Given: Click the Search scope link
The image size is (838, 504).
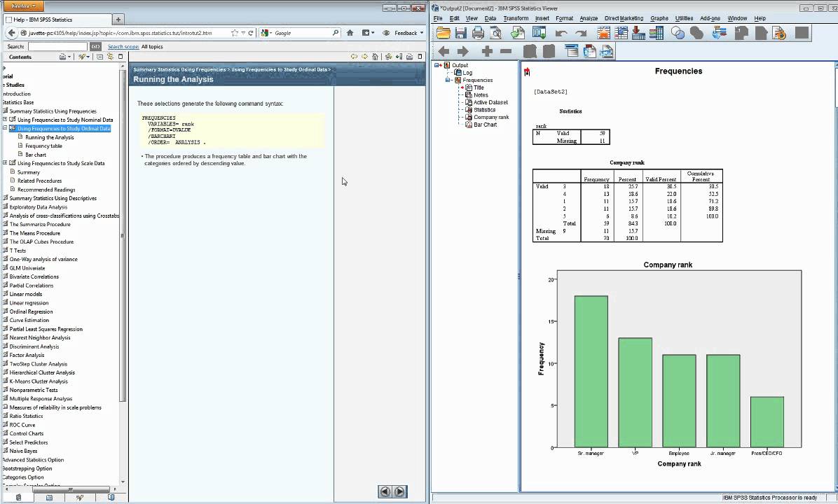Looking at the screenshot, I should click(123, 46).
